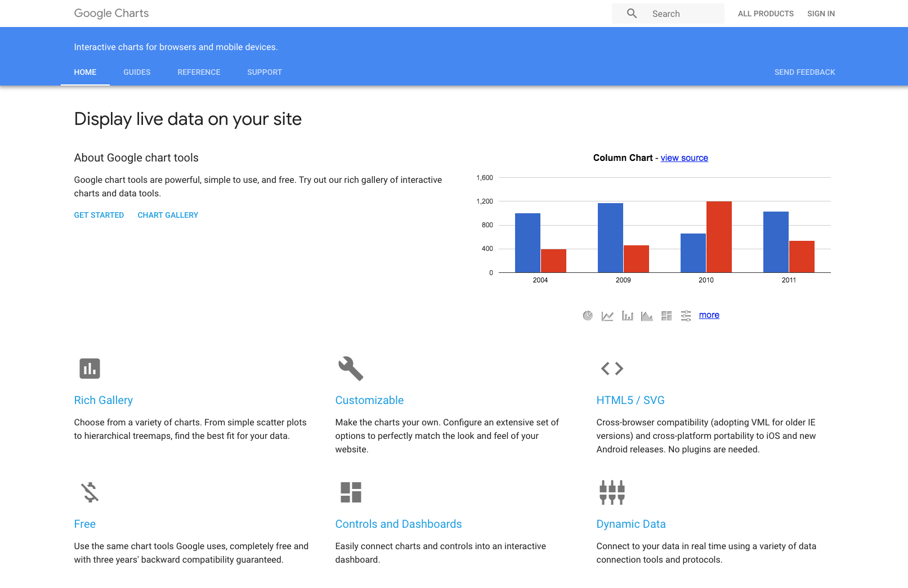Select the area chart icon
The width and height of the screenshot is (908, 588).
[647, 316]
